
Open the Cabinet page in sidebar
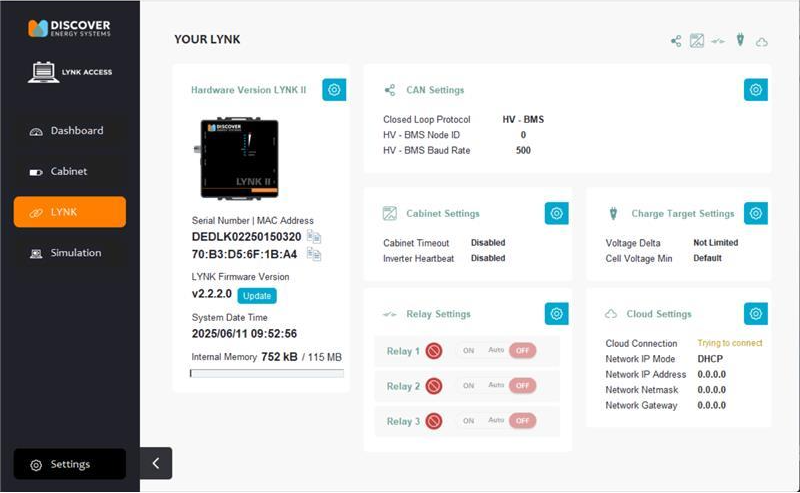(x=69, y=172)
